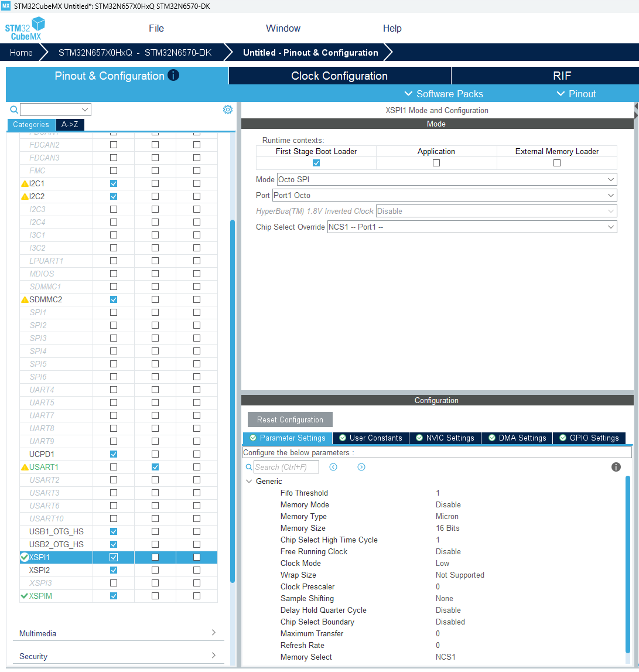The height and width of the screenshot is (672, 639).
Task: Click the Sample Shifting value None
Action: pyautogui.click(x=445, y=598)
